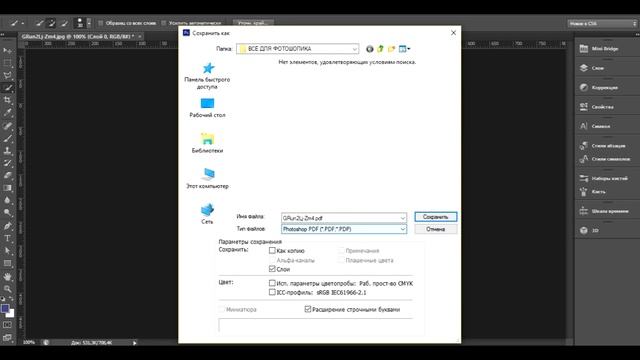Select the Gradient tool

point(7,188)
